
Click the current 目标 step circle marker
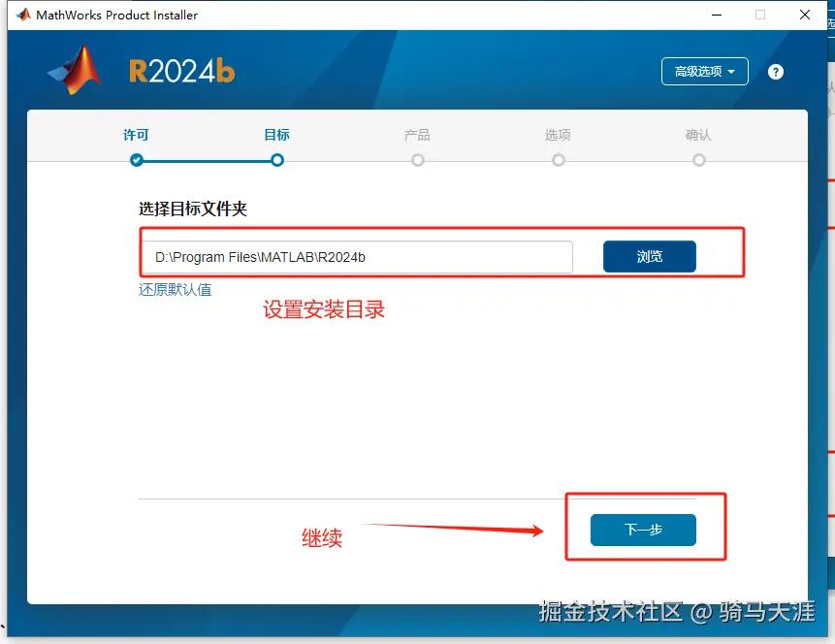[277, 160]
